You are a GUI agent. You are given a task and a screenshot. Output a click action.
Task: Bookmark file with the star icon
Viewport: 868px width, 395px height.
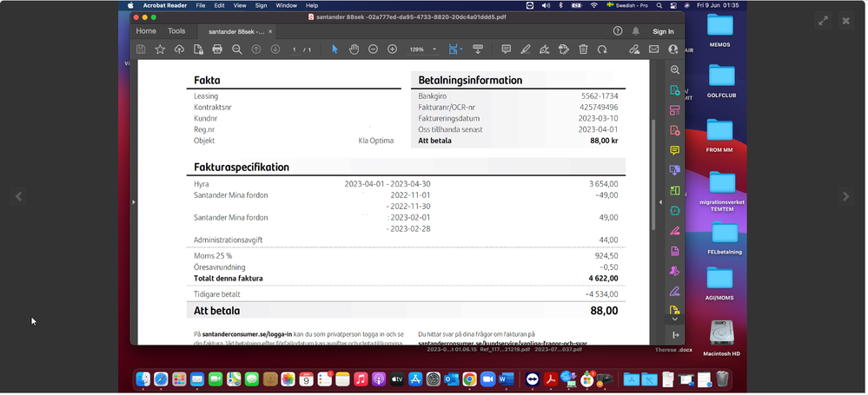(x=160, y=49)
